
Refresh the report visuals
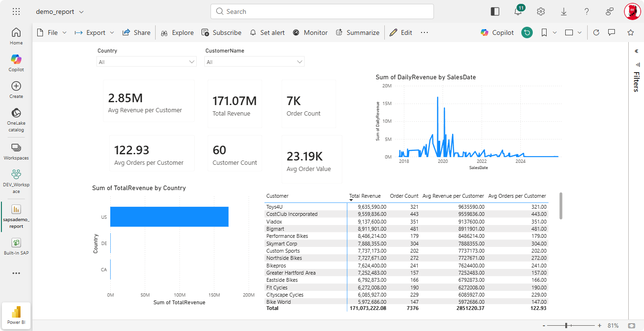pos(596,32)
